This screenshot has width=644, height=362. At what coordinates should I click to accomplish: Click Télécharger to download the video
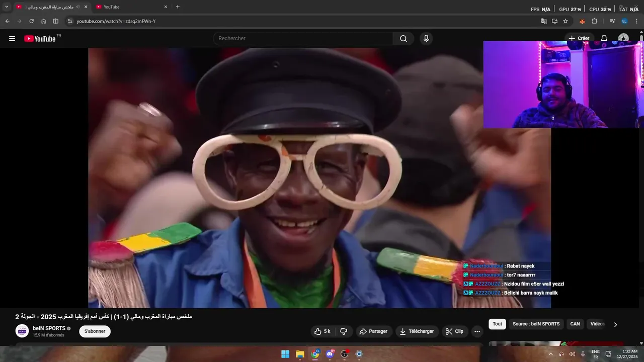click(x=417, y=331)
